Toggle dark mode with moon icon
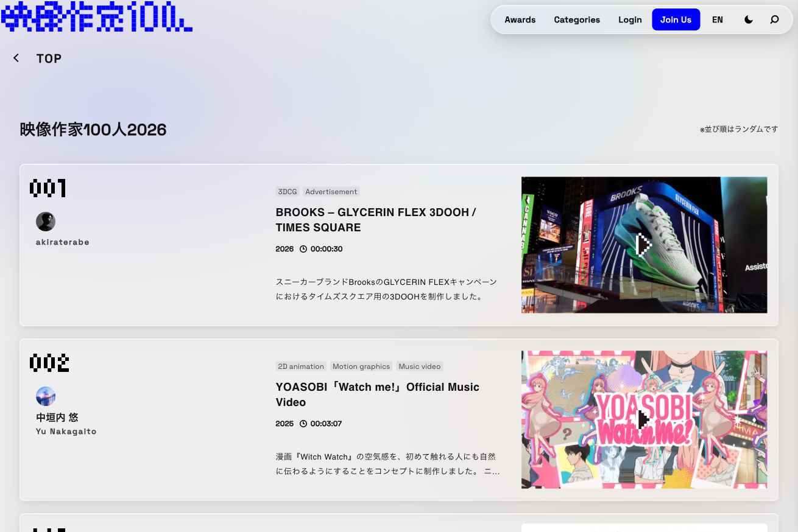Screen dimensions: 798x532 (749, 19)
